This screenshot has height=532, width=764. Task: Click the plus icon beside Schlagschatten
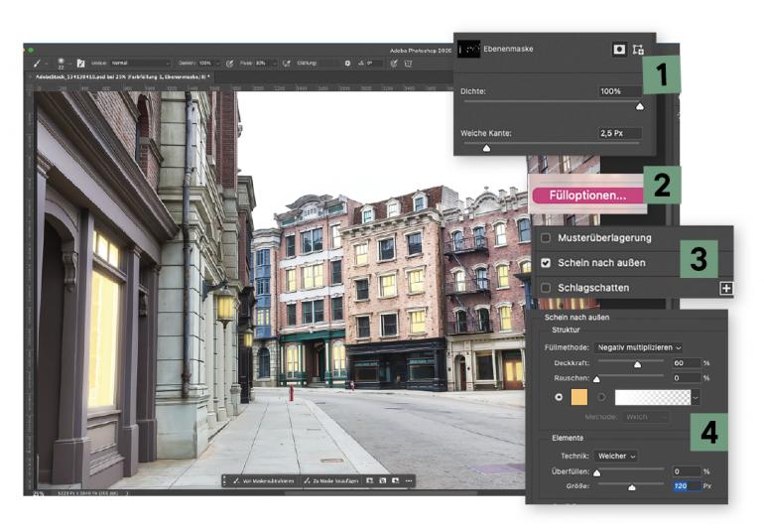(x=726, y=288)
